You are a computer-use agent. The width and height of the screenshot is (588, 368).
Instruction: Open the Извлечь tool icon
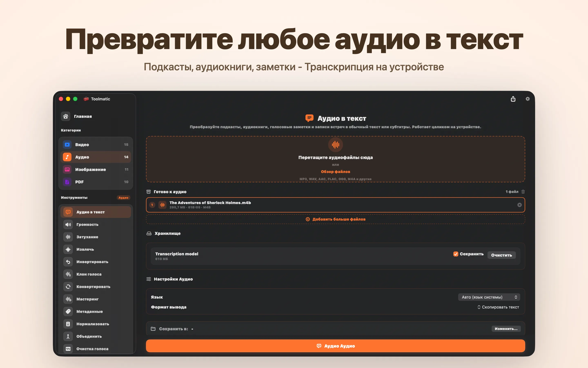click(68, 249)
